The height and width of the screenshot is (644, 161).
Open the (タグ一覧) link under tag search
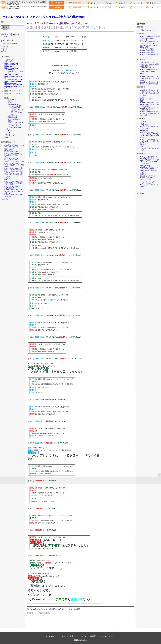pos(5,37)
